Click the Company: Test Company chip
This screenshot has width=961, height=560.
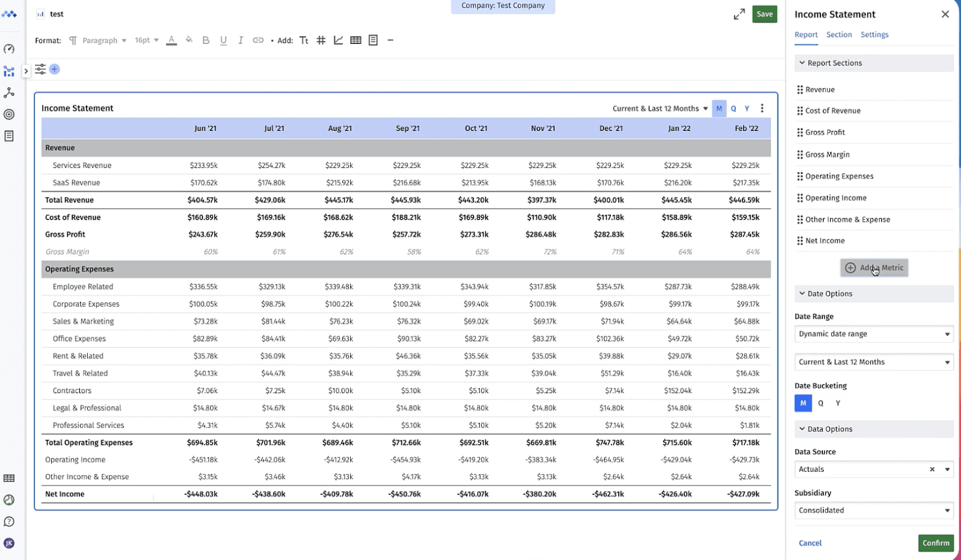(503, 6)
